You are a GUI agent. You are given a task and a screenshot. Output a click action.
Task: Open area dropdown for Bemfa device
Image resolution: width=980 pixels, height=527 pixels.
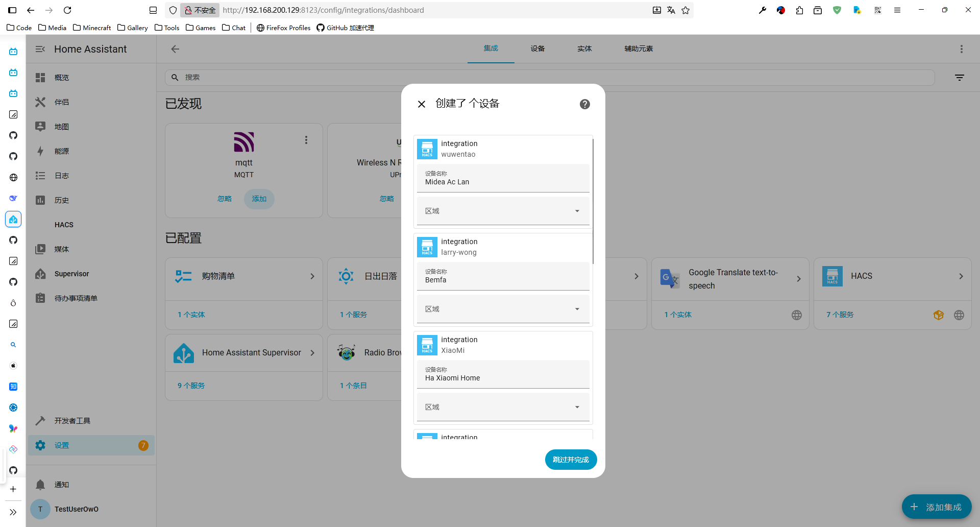[x=503, y=309]
